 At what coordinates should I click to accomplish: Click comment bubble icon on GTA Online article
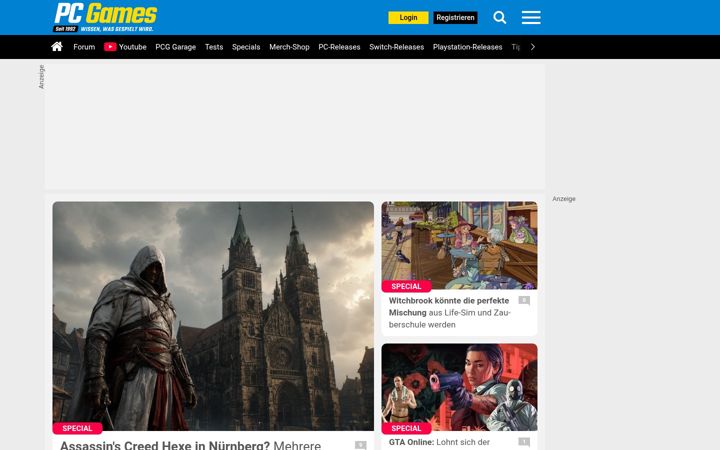pos(524,442)
